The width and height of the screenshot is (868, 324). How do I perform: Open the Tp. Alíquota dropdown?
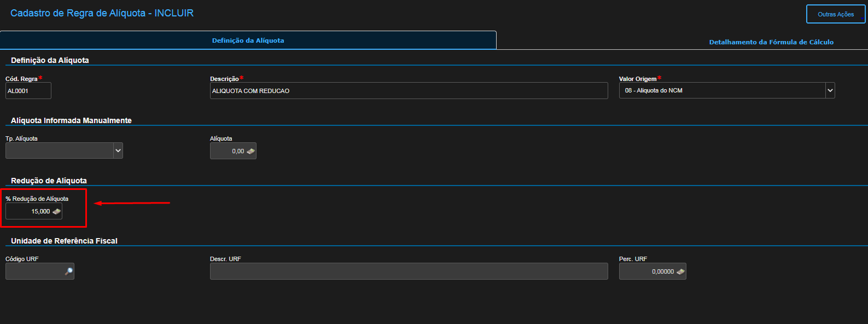tap(118, 151)
